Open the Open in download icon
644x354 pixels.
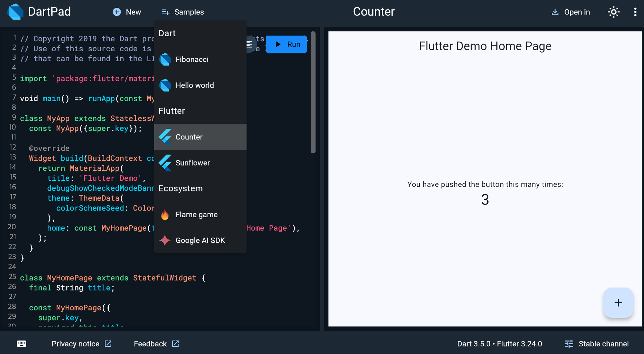pos(555,12)
